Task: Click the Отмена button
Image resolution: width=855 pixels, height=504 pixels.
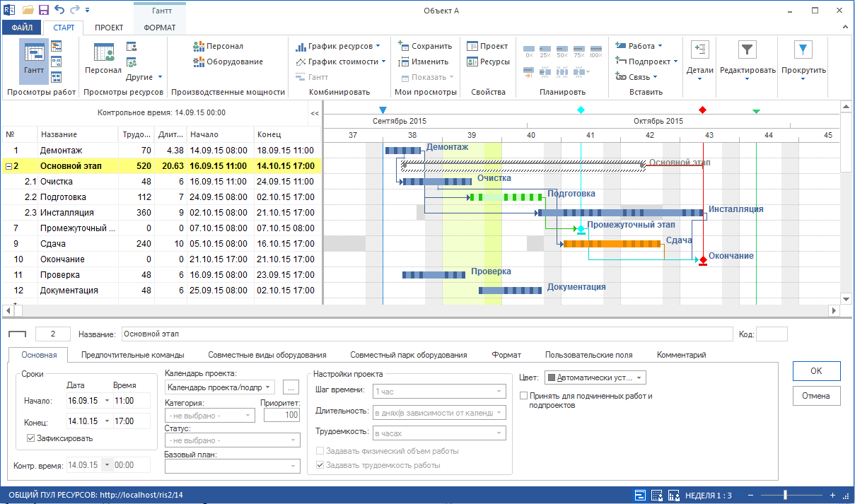Action: (816, 396)
